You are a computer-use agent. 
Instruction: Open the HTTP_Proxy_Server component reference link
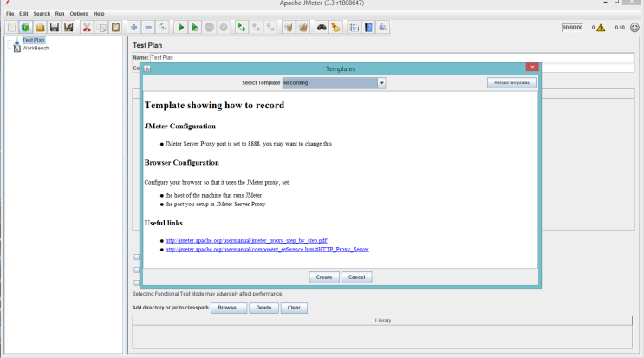267,249
